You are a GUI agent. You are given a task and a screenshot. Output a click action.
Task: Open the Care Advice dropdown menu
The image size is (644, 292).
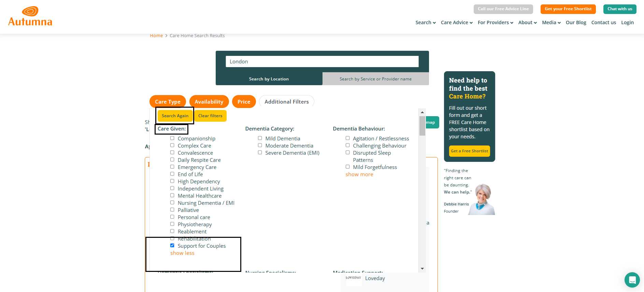point(457,22)
